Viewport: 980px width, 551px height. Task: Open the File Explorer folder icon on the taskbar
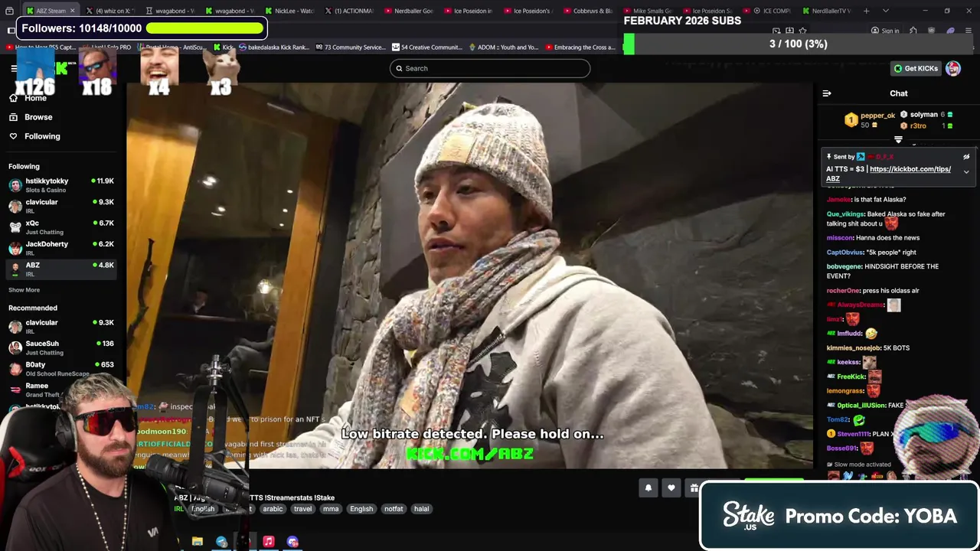point(198,542)
